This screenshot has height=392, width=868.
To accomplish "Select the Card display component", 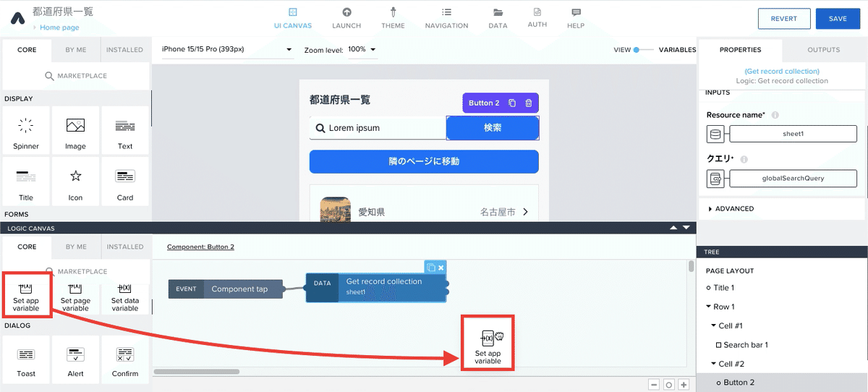I will point(125,182).
